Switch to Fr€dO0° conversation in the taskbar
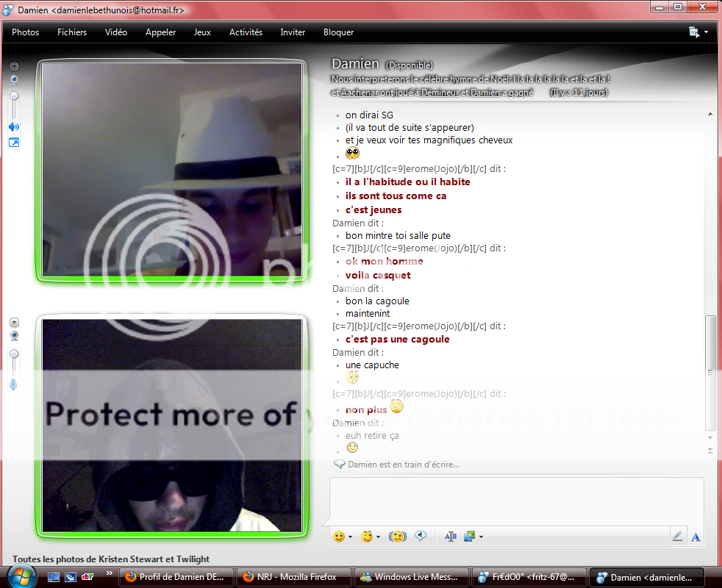 click(x=530, y=577)
